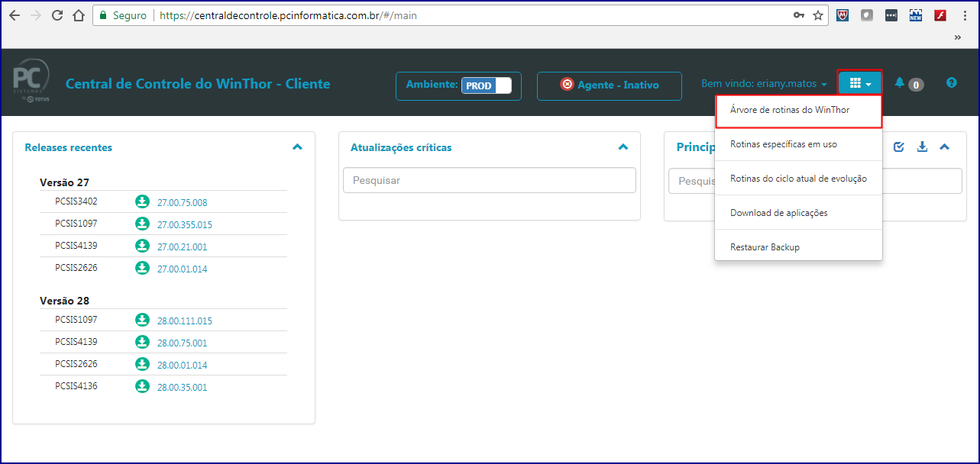
Task: Open the McAfee extension icon
Action: click(x=843, y=15)
